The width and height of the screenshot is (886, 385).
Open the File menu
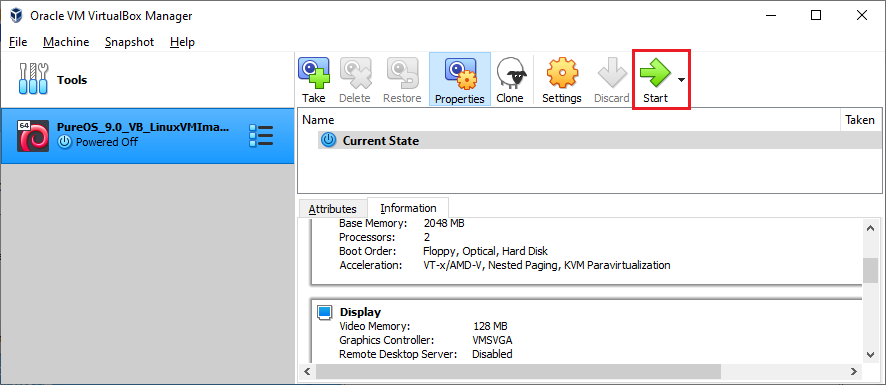[x=18, y=42]
